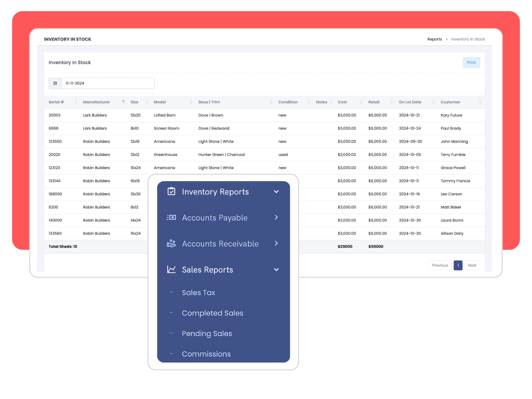Expand the Accounts Payable chevron
This screenshot has width=532, height=399.
276,218
